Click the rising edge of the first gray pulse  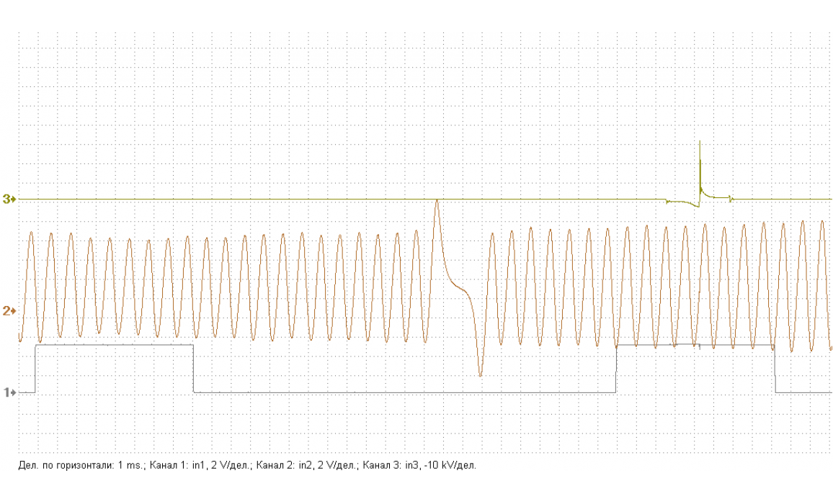(35, 369)
